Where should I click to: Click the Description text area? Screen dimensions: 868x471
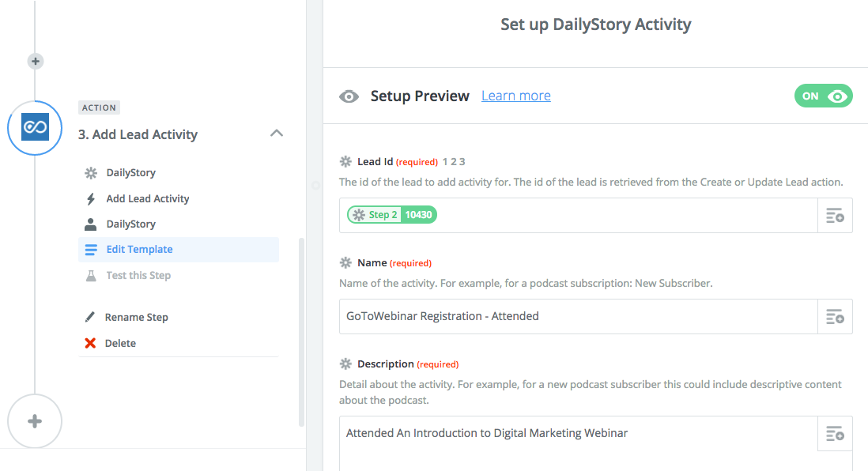(x=579, y=443)
